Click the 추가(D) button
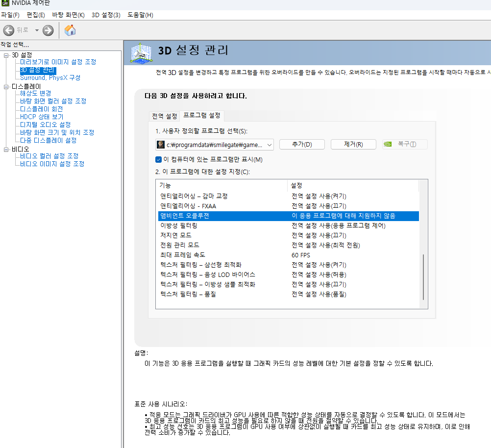The width and height of the screenshot is (491, 448). [302, 145]
